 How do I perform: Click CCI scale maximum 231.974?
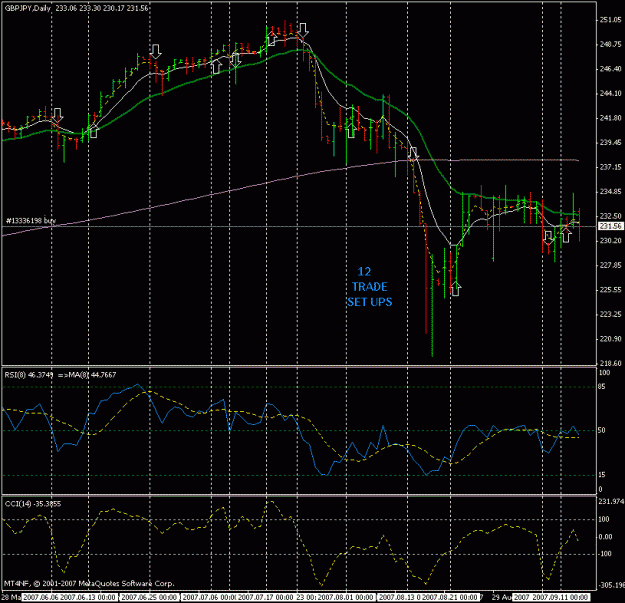point(611,501)
